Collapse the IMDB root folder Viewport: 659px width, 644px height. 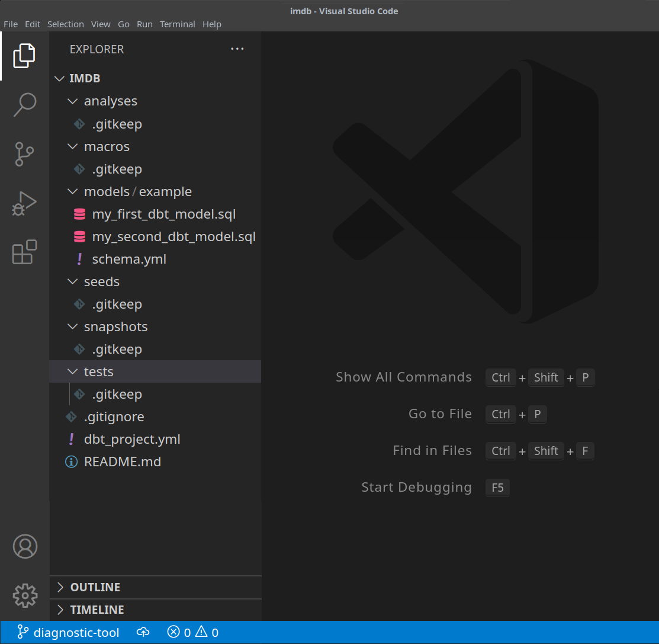[85, 79]
